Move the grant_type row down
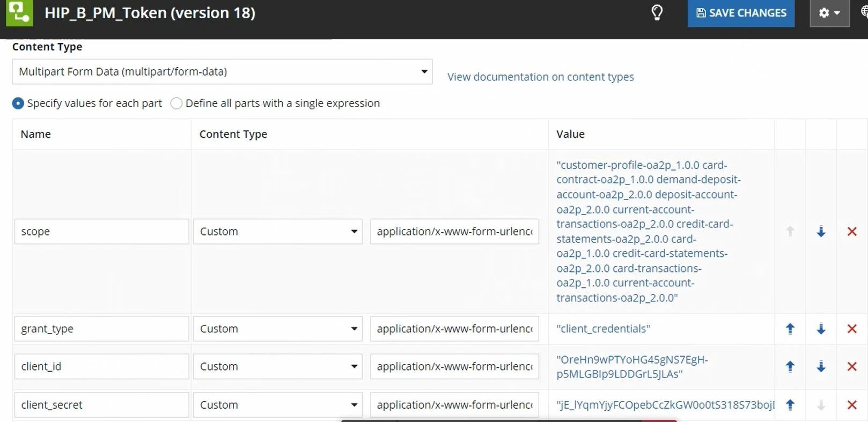The height and width of the screenshot is (422, 868). coord(821,329)
